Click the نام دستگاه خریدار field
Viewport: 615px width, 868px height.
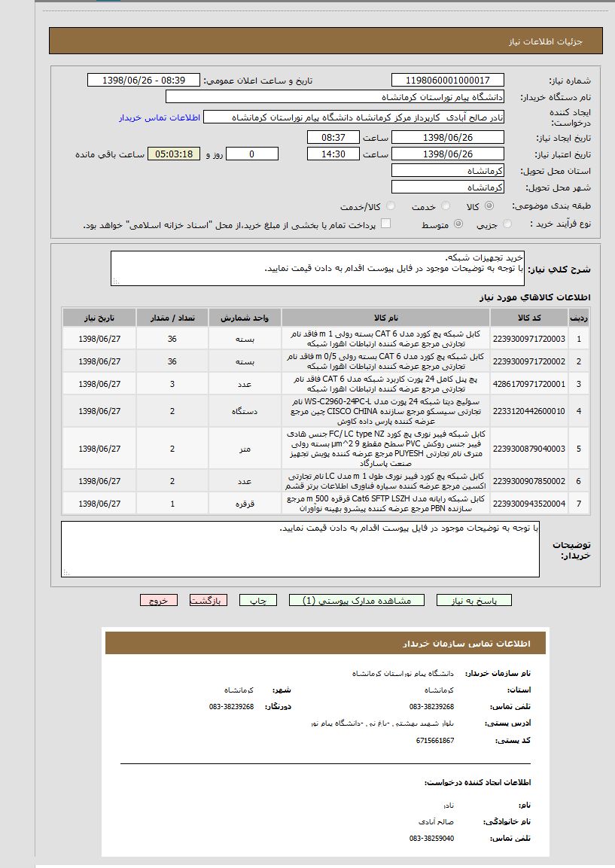pyautogui.click(x=334, y=97)
